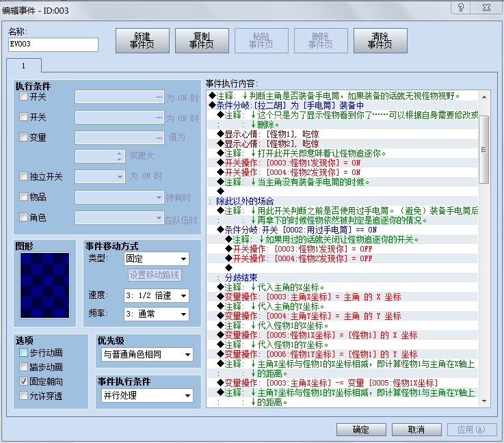The image size is (504, 443).
Task: Enable the 物品 condition checkbox
Action: 23,197
